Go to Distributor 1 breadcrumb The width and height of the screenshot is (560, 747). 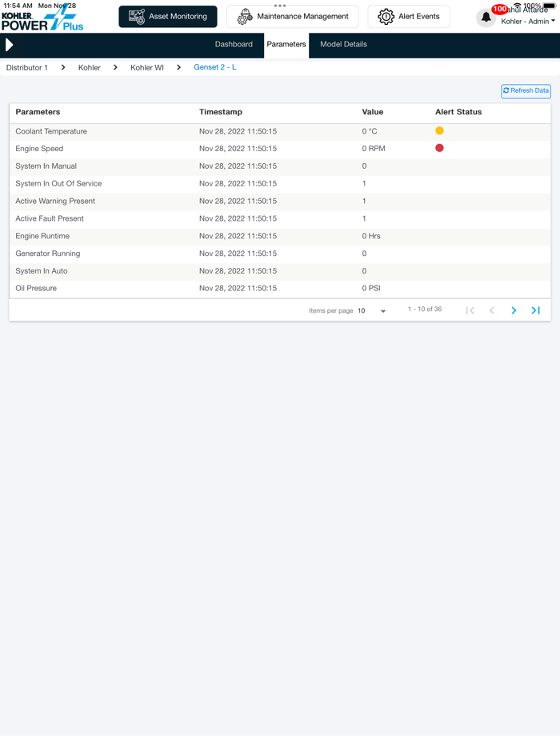27,68
